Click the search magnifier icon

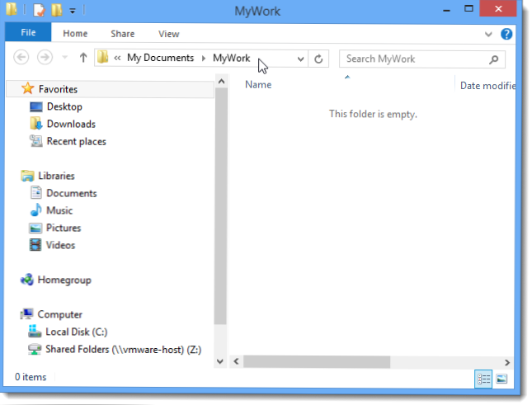point(494,59)
